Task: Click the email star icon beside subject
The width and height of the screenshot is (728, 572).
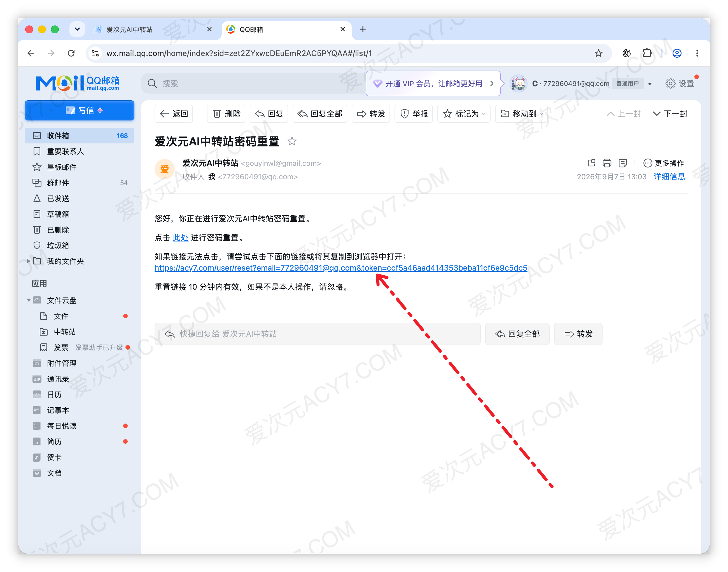Action: tap(292, 141)
